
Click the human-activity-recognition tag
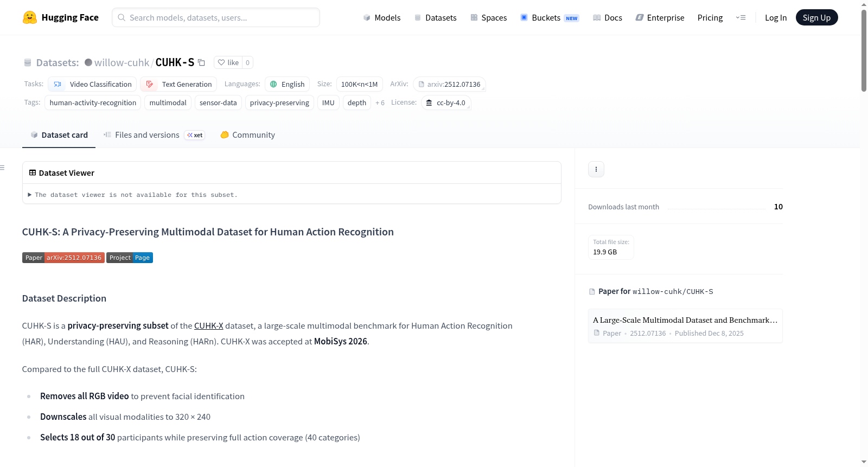click(93, 103)
